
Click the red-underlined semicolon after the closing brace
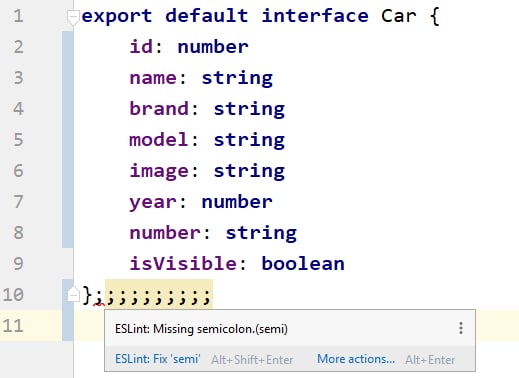pyautogui.click(x=99, y=296)
